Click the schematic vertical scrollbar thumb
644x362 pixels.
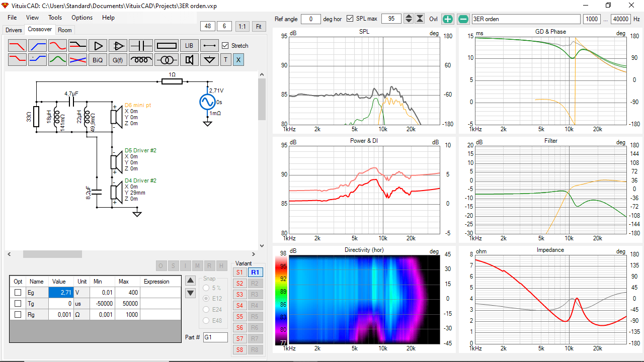pyautogui.click(x=262, y=99)
